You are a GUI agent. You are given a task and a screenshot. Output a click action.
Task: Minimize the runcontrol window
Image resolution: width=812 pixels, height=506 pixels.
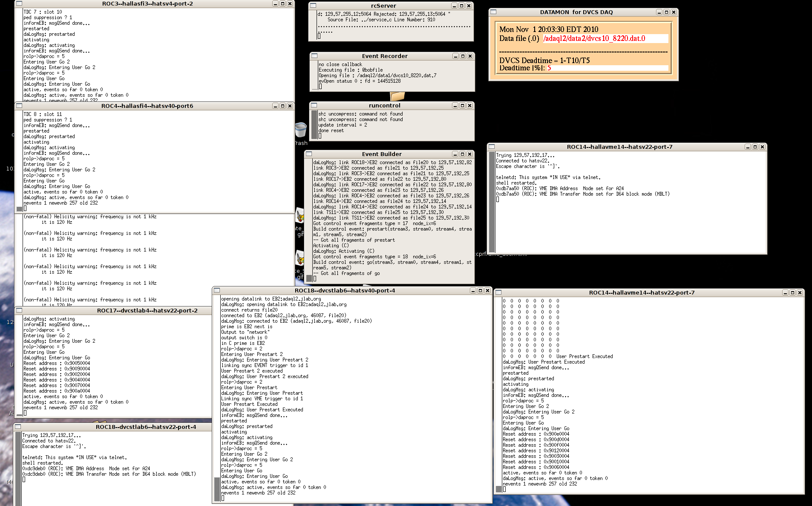pyautogui.click(x=455, y=106)
